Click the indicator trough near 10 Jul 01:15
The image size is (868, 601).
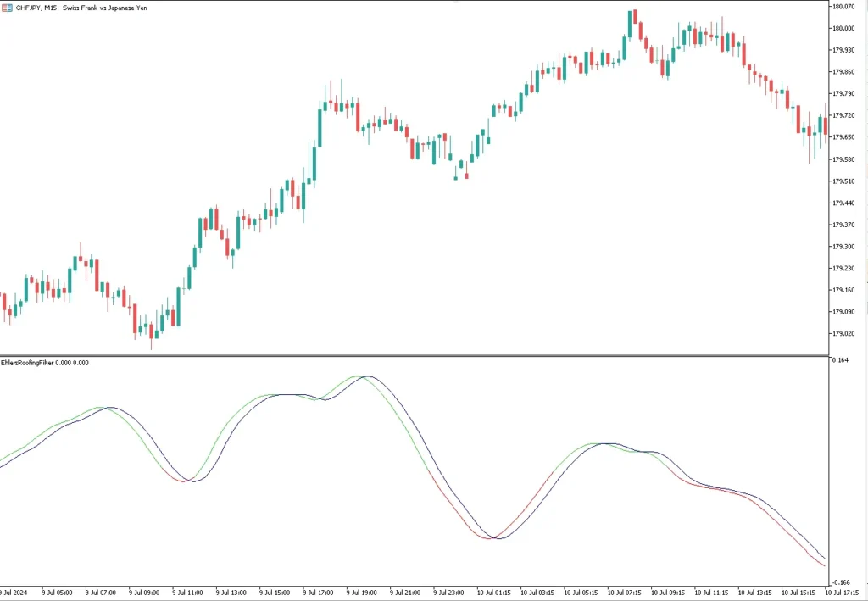click(494, 538)
